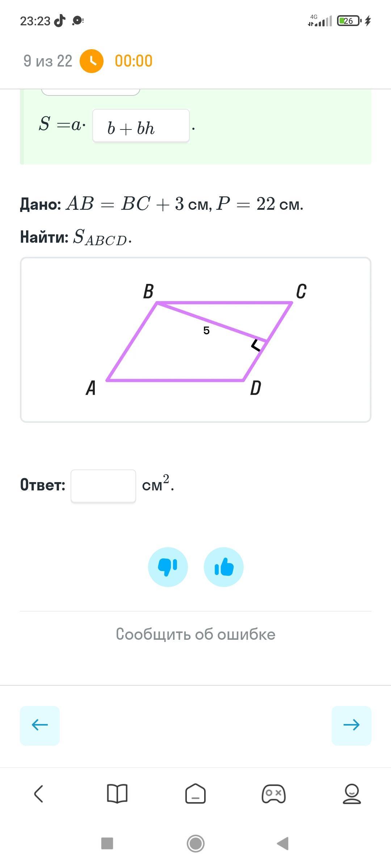Tap the 00:00 timer display
The width and height of the screenshot is (391, 868).
134,61
